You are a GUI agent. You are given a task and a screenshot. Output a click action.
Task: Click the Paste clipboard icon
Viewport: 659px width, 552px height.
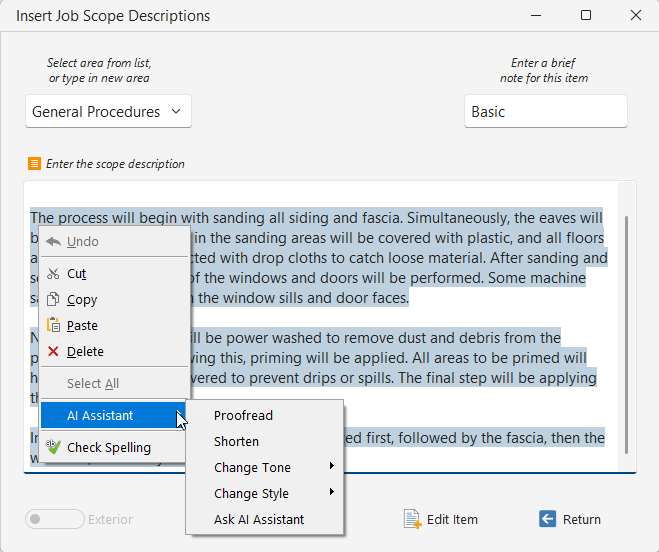click(53, 325)
